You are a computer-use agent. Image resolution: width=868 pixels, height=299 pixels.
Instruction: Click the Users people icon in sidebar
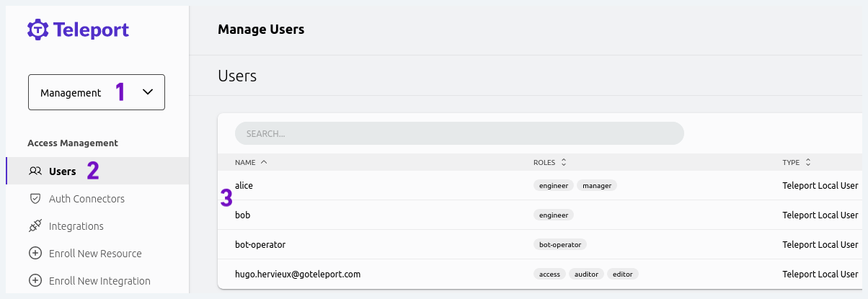pyautogui.click(x=35, y=171)
